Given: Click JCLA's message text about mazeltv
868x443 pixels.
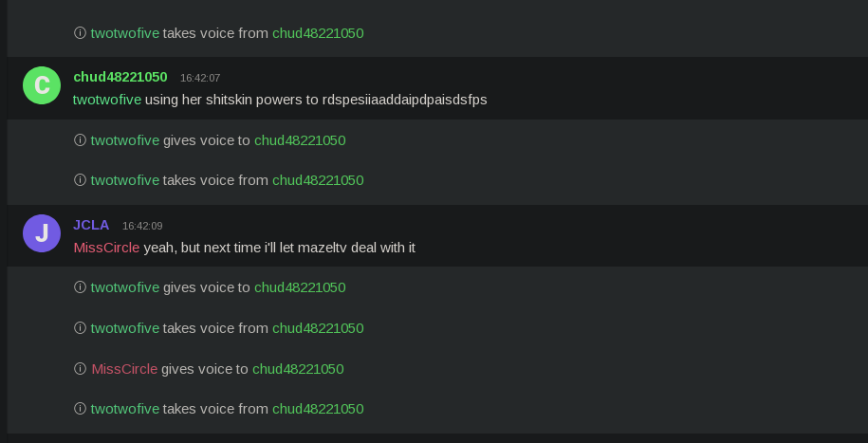Looking at the screenshot, I should 279,248.
